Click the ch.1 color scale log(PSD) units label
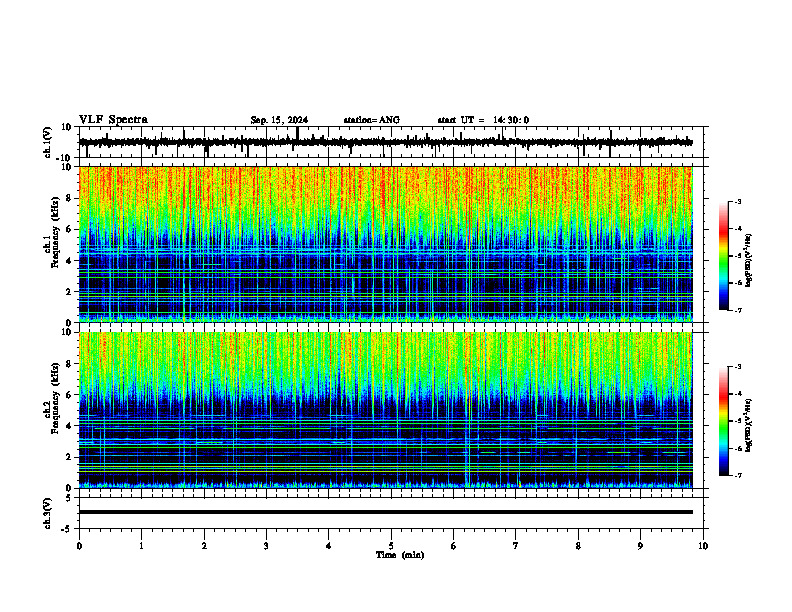 click(x=749, y=260)
